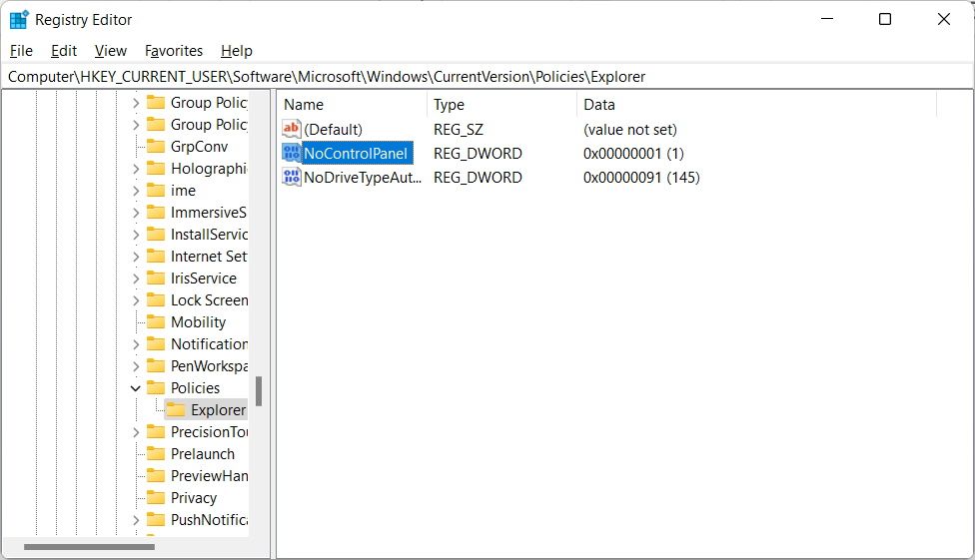This screenshot has height=560, width=975.
Task: Click the data 0x00000001 (1)
Action: click(633, 153)
